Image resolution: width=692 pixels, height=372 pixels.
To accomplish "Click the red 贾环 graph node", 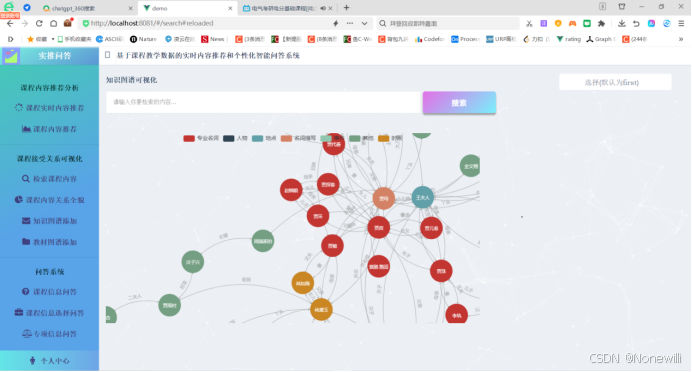I will tap(318, 216).
